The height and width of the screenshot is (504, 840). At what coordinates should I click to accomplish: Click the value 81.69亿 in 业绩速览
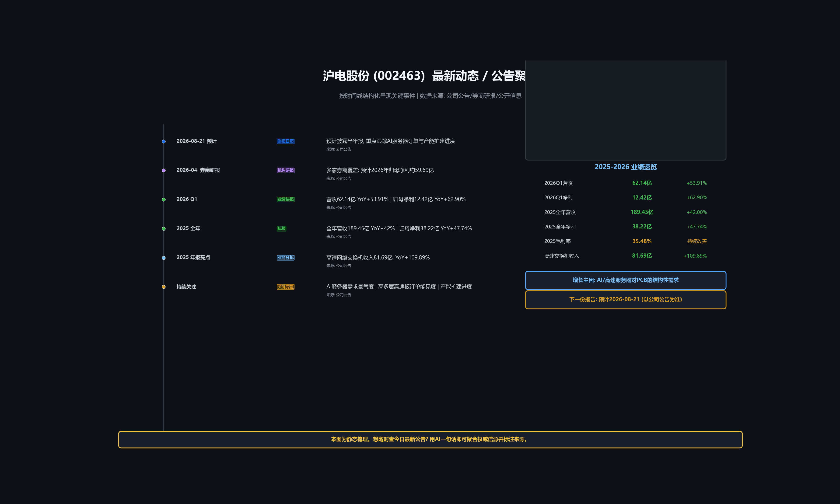[x=642, y=256]
